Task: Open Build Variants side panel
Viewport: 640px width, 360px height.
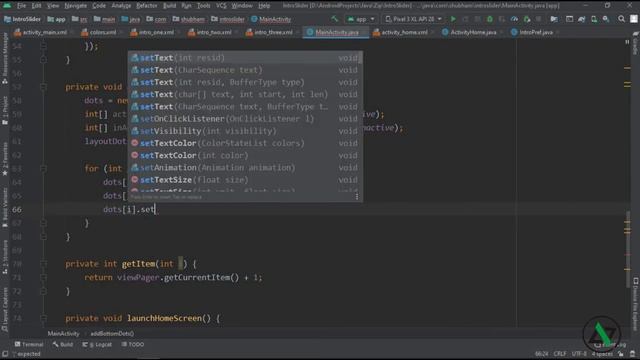Action: [x=5, y=207]
